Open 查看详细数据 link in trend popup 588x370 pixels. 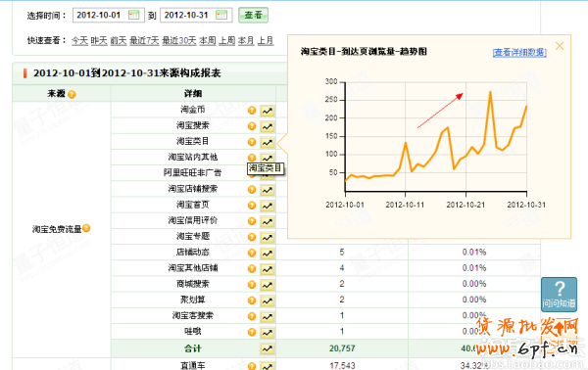point(519,53)
